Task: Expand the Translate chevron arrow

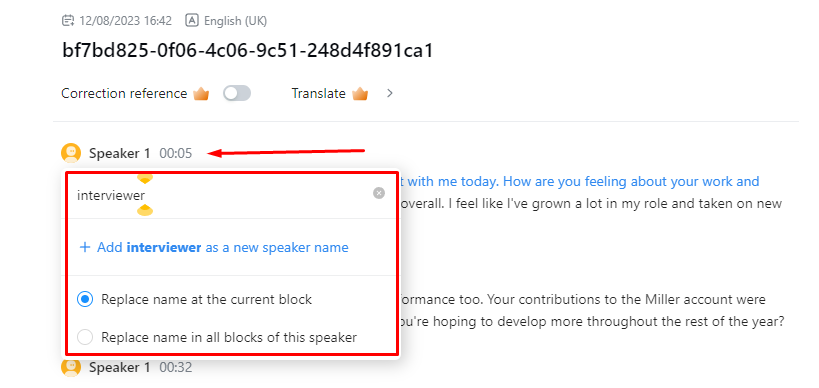Action: 389,93
